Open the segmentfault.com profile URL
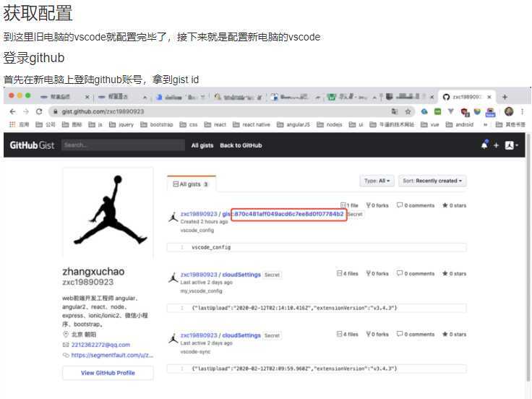Screen dimensions: 532x399 (112, 355)
